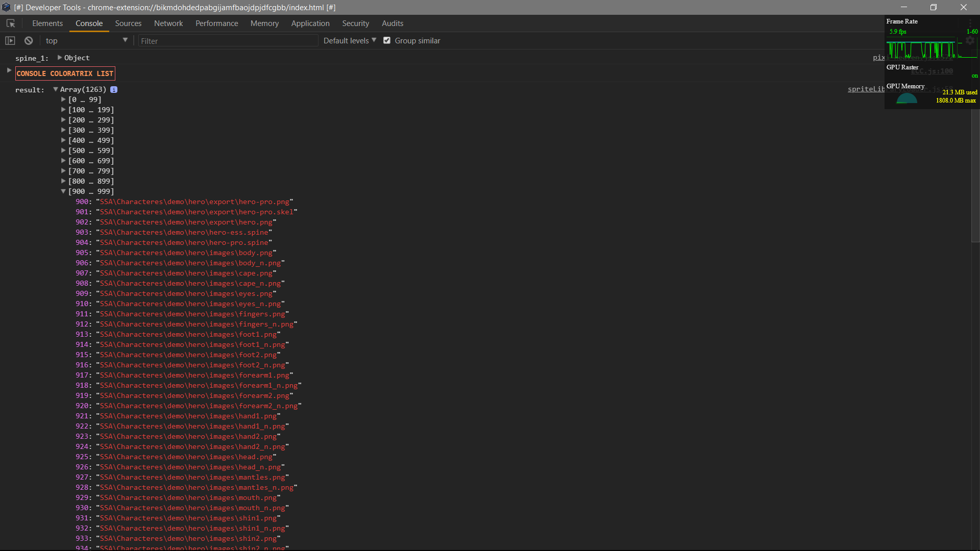Viewport: 980px width, 551px height.
Task: Collapse the Array(1263) result
Action: [x=56, y=89]
